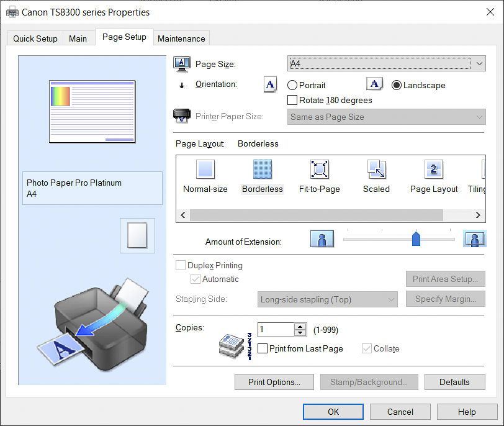Select the Borderless layout icon
The width and height of the screenshot is (504, 426).
coord(263,169)
